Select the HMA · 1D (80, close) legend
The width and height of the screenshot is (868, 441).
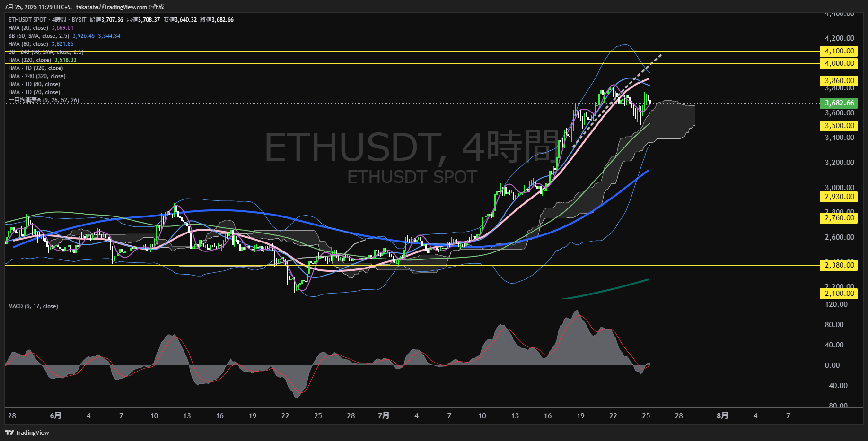(34, 84)
